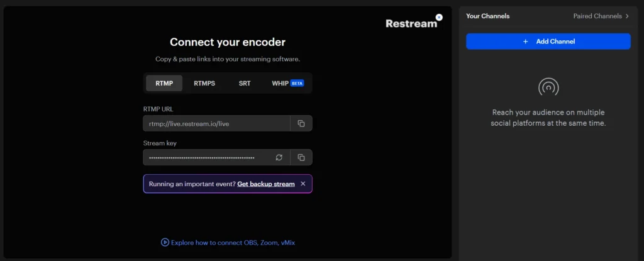Switch to the SRT tab
The image size is (644, 261).
click(x=245, y=83)
